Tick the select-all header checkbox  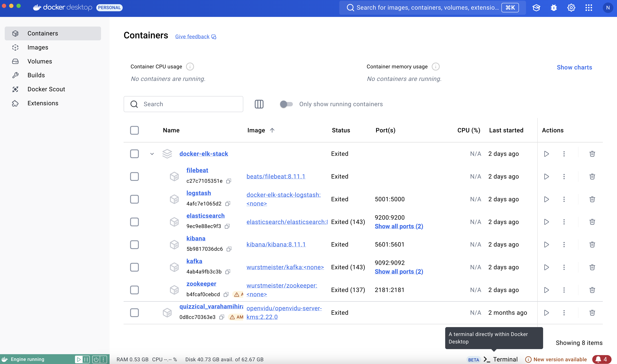(134, 130)
